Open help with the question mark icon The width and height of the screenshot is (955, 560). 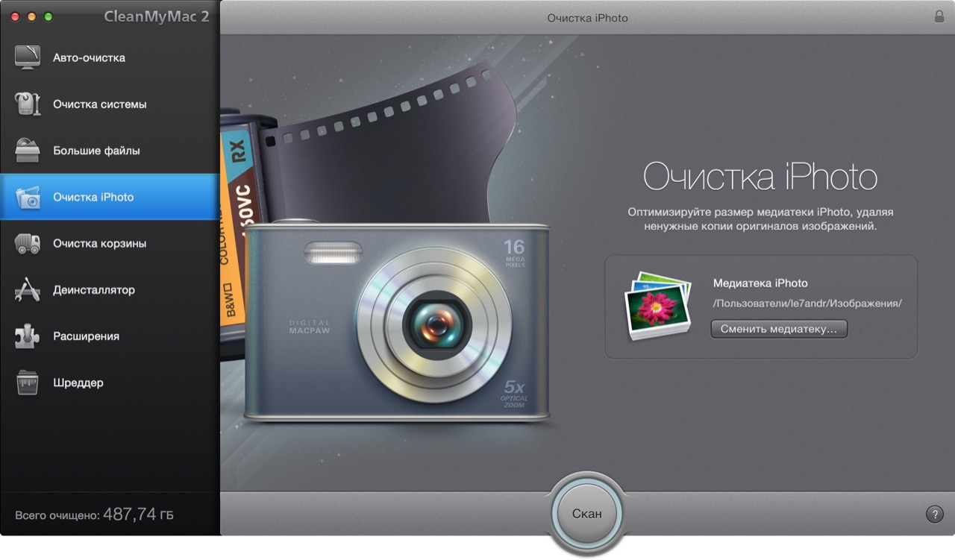click(934, 514)
